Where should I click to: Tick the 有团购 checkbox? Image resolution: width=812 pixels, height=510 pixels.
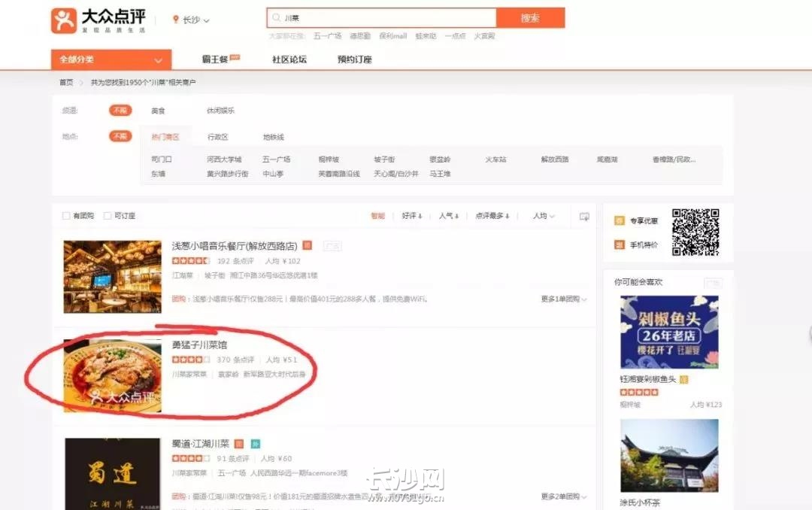coord(66,216)
